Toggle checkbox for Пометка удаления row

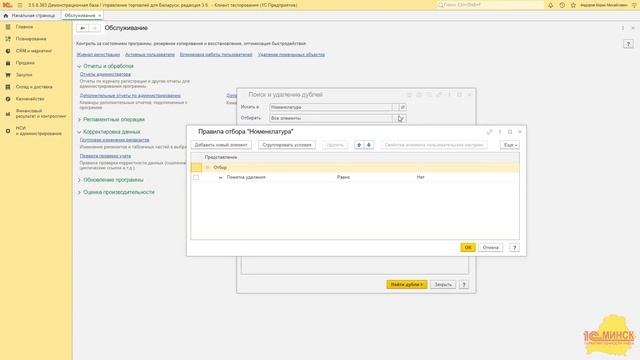pos(196,178)
